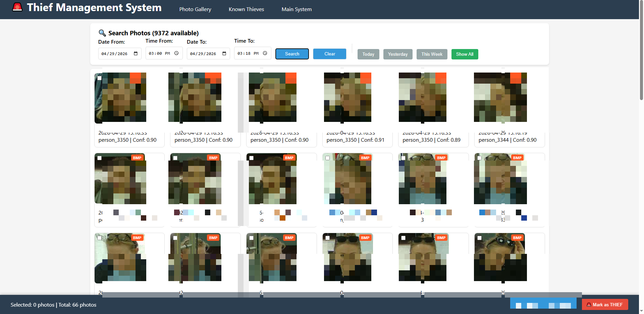
Task: Filter photos with the Yesterday button
Action: point(397,54)
